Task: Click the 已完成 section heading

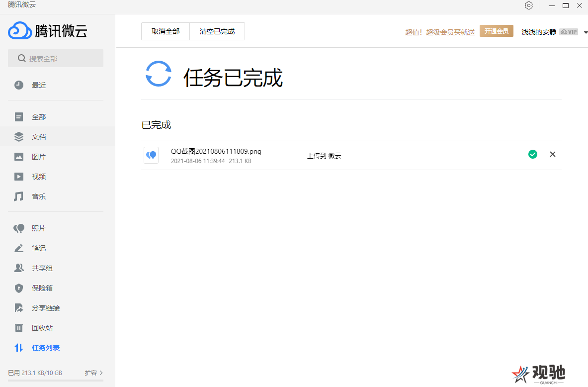Action: pyautogui.click(x=156, y=125)
